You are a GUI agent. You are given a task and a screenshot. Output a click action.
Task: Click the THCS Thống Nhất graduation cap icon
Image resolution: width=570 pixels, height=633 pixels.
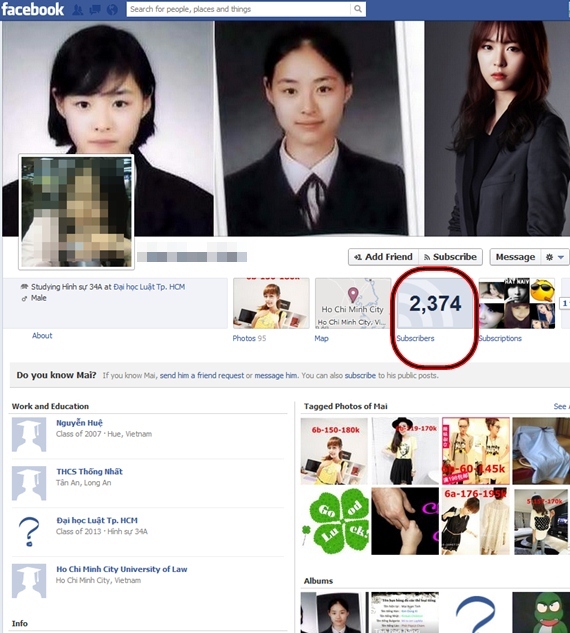tap(29, 484)
